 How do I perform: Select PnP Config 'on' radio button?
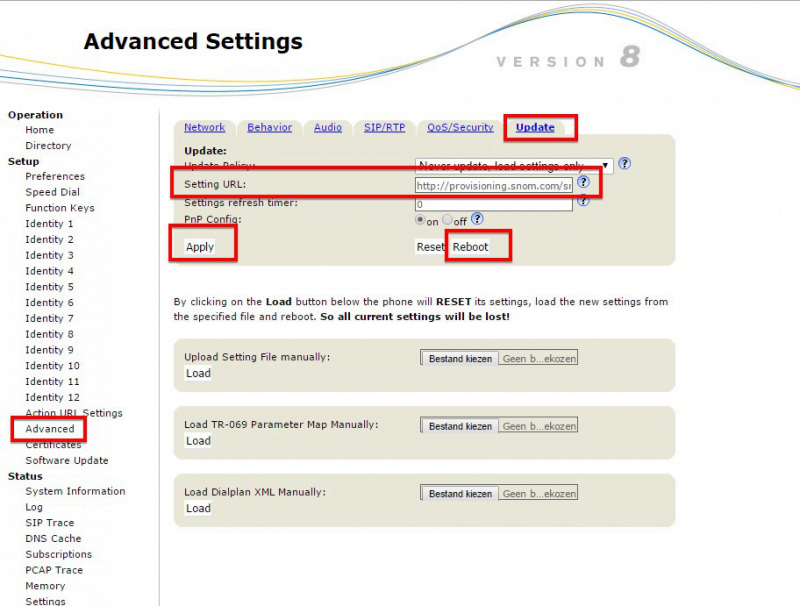[x=420, y=220]
